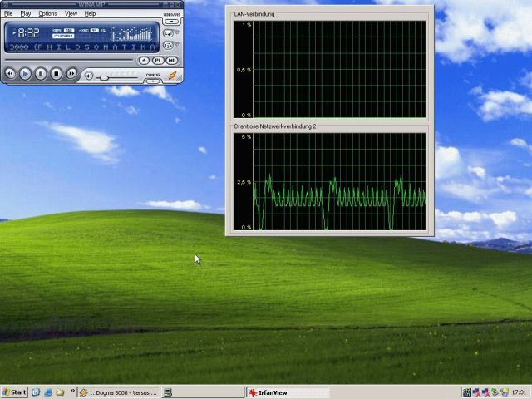Open the Windows Start menu

click(x=14, y=392)
